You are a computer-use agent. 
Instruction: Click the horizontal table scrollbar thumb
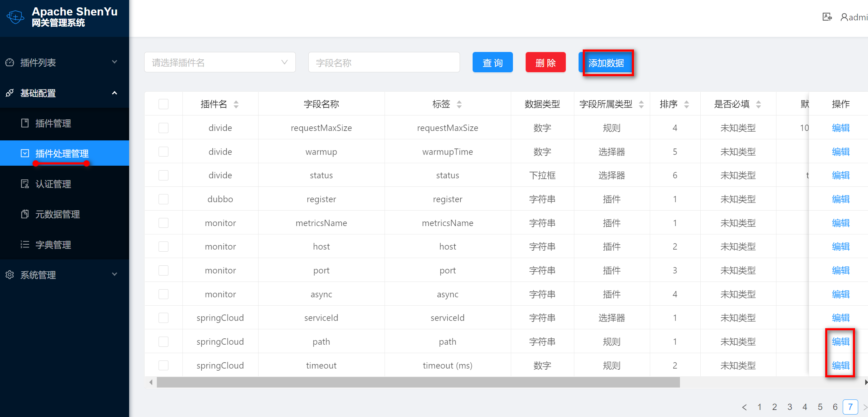coord(418,382)
